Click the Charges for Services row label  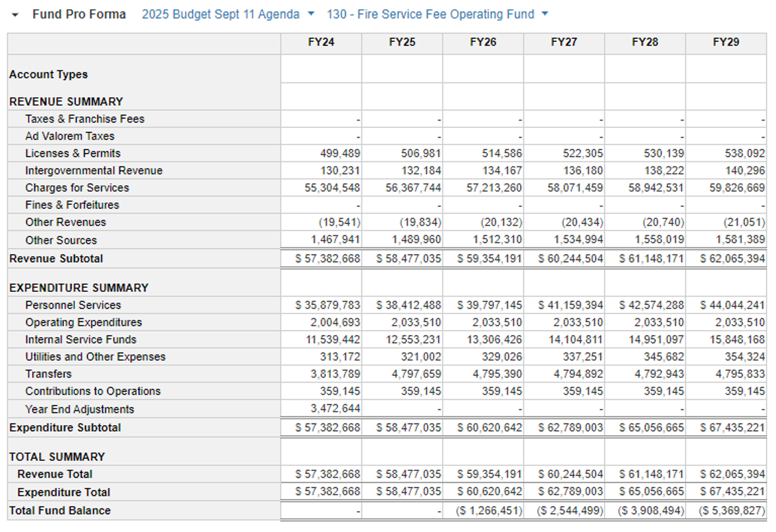tap(77, 188)
